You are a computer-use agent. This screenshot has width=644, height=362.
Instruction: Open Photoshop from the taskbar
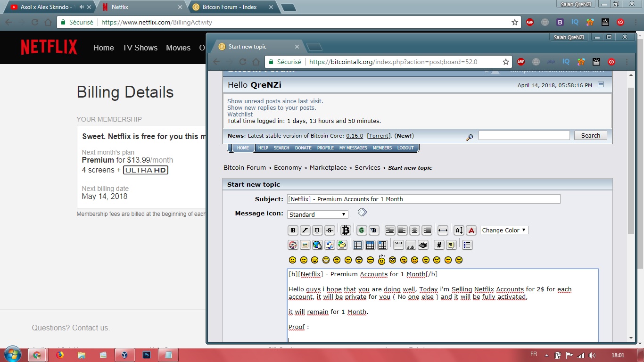(x=147, y=355)
